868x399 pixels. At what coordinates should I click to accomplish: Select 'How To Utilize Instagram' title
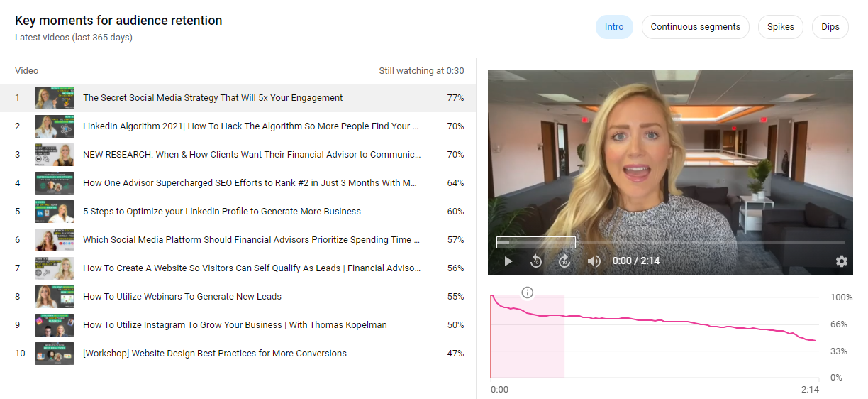click(x=235, y=325)
